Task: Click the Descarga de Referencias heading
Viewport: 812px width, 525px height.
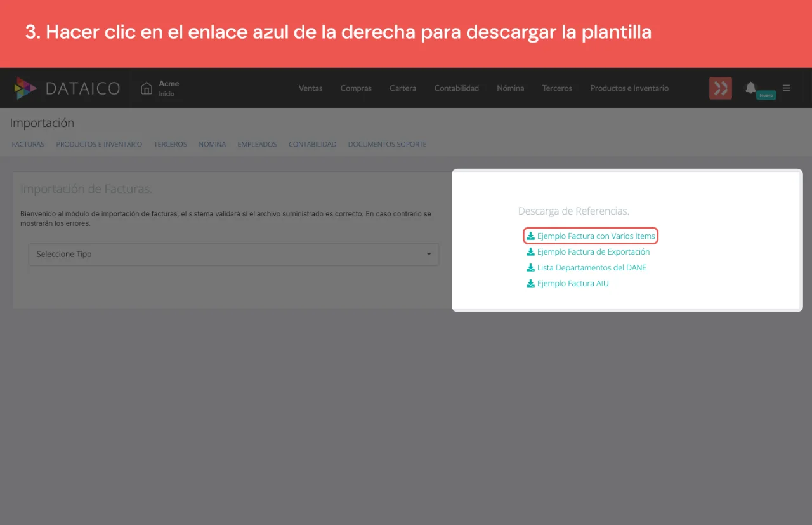Action: [573, 211]
